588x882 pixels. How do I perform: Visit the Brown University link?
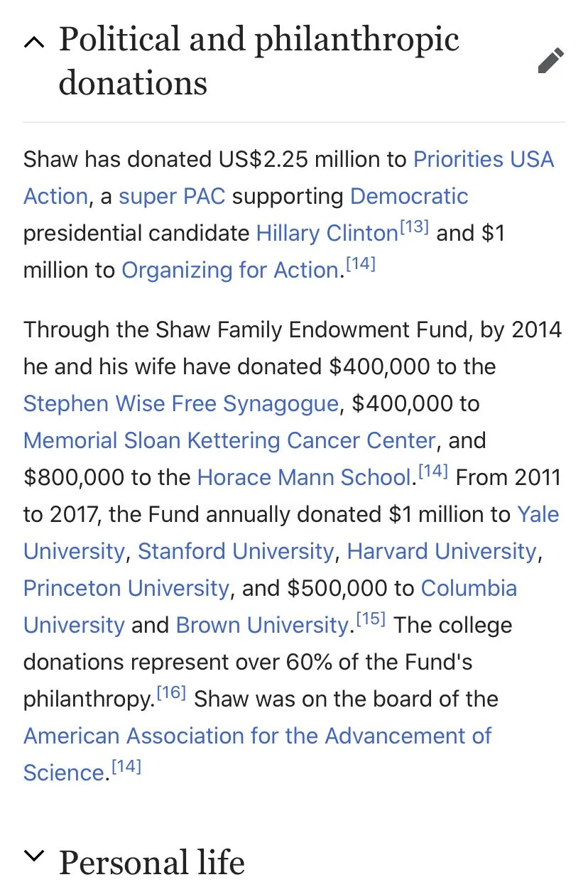click(x=262, y=625)
